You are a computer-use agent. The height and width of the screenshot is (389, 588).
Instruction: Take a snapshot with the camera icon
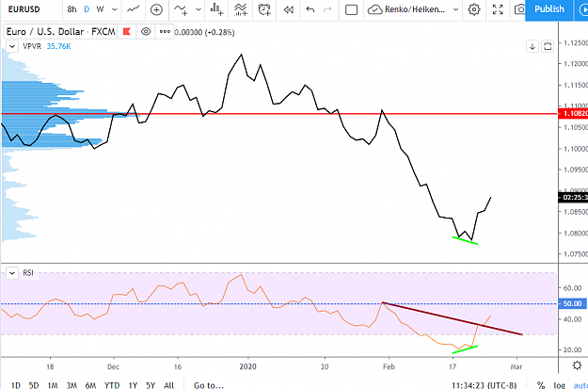519,9
